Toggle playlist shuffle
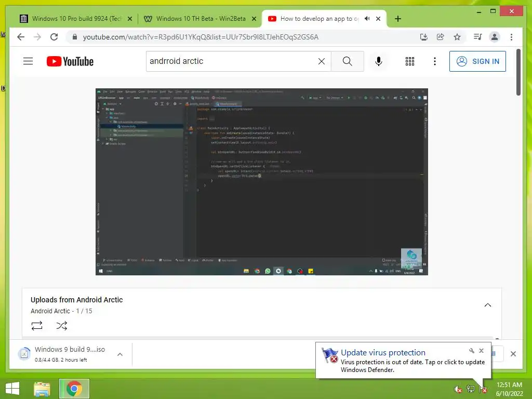The height and width of the screenshot is (399, 532). [62, 326]
